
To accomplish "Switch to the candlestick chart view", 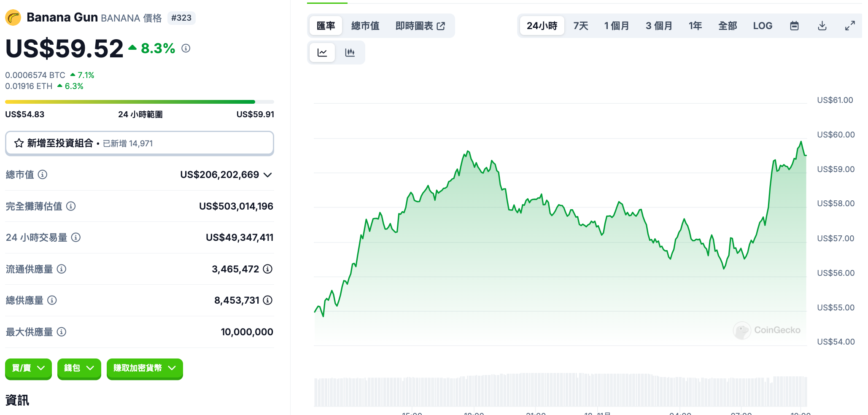I will [350, 53].
